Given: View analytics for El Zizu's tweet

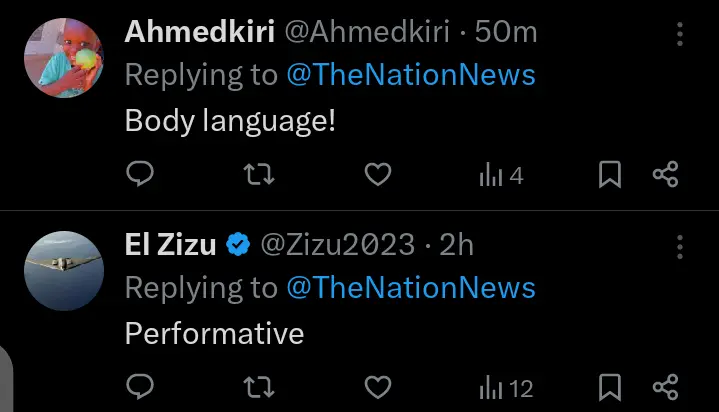Looking at the screenshot, I should 506,388.
